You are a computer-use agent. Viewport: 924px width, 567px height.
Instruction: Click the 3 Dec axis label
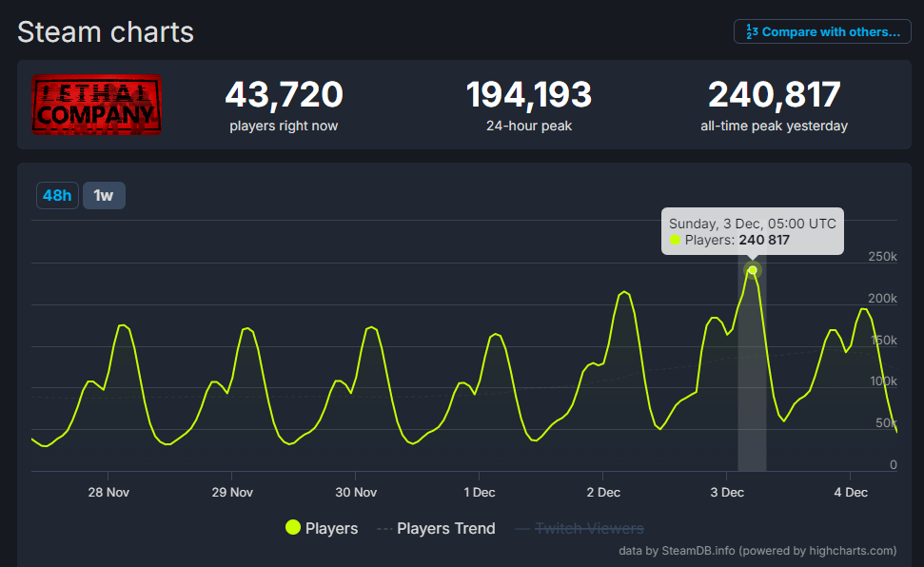click(726, 492)
